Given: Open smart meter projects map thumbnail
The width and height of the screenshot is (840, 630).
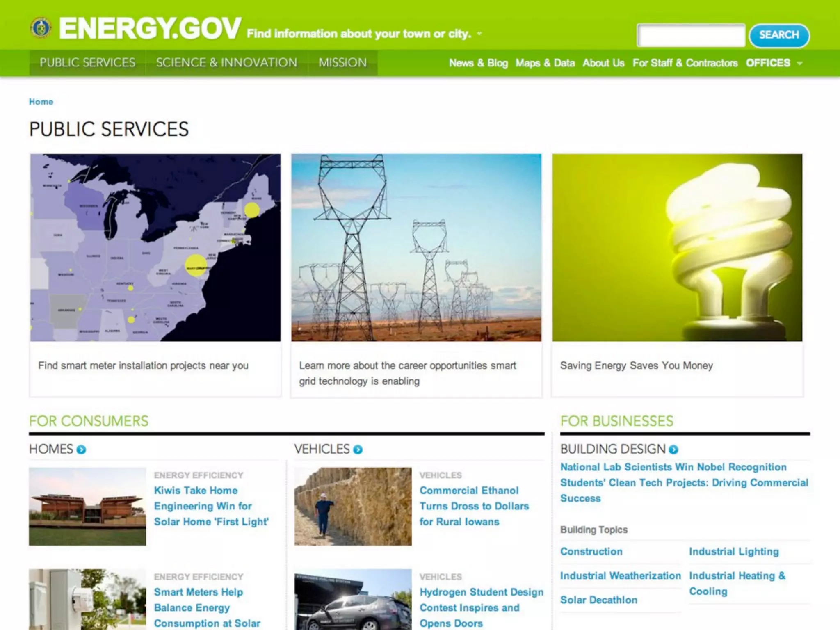Looking at the screenshot, I should [155, 247].
